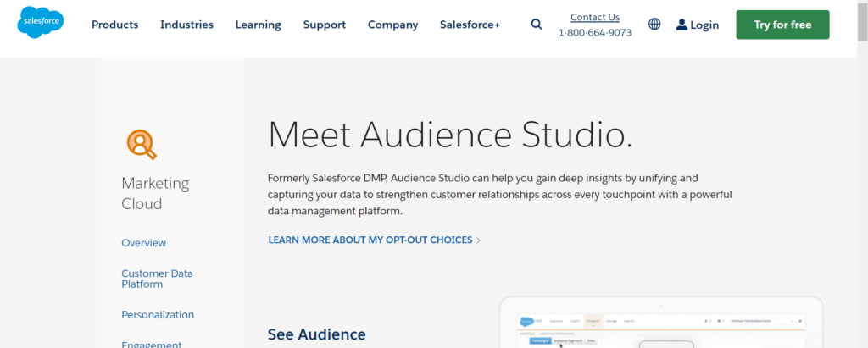Open the Support menu item

click(x=324, y=25)
